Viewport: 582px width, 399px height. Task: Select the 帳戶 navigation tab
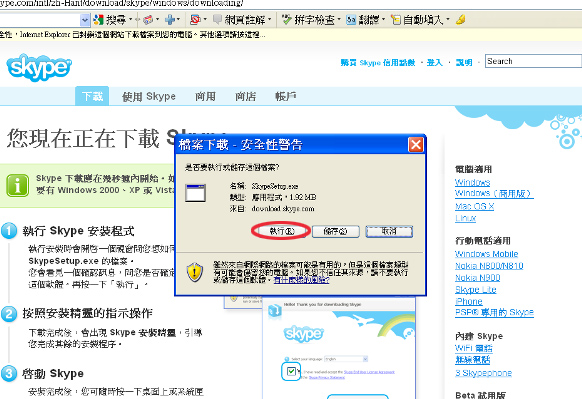click(285, 97)
